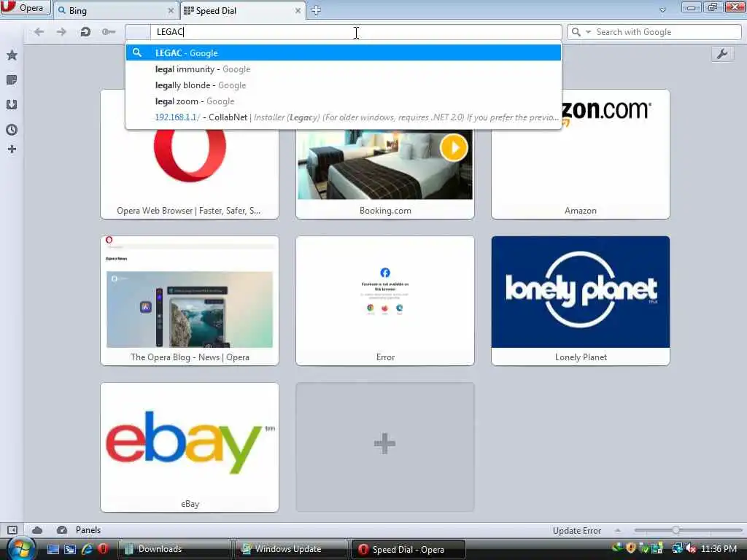The width and height of the screenshot is (747, 560).
Task: Select the legally blonde suggestion
Action: (x=343, y=85)
